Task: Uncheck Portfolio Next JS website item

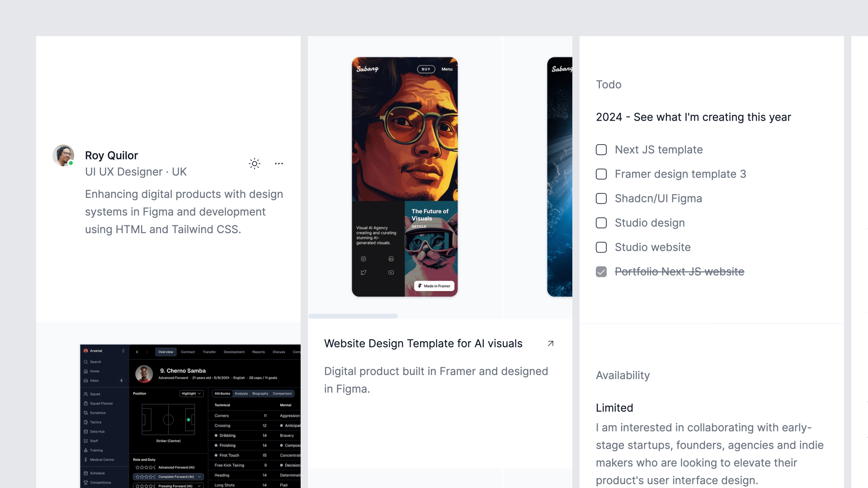Action: tap(601, 272)
